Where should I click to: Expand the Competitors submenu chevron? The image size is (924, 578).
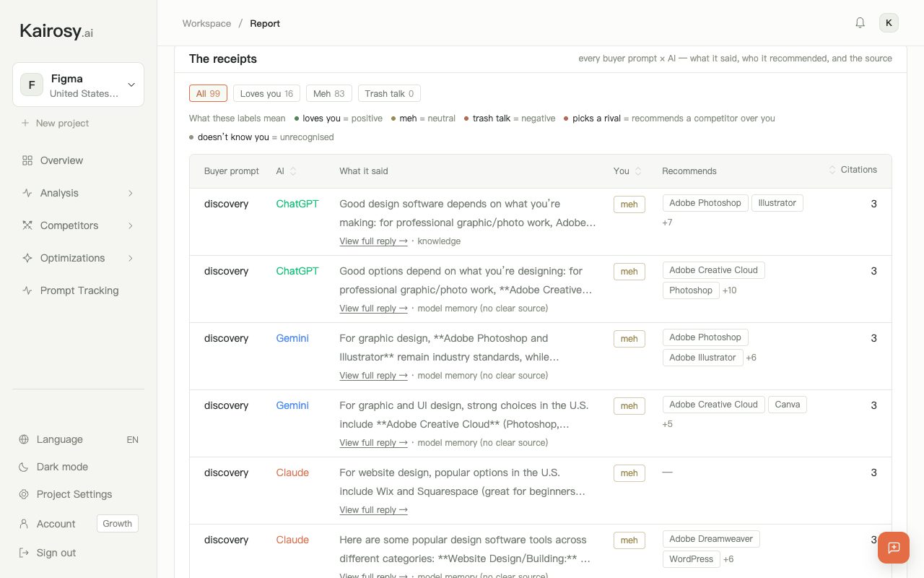point(131,225)
